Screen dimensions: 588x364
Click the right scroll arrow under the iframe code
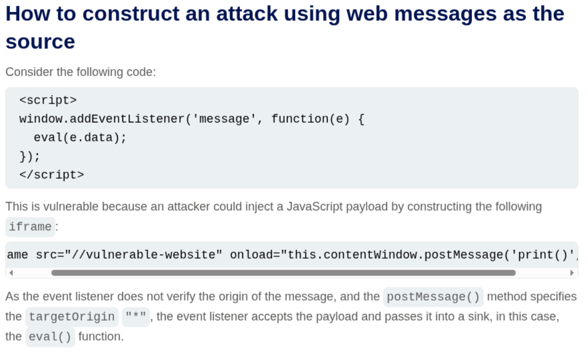(573, 273)
